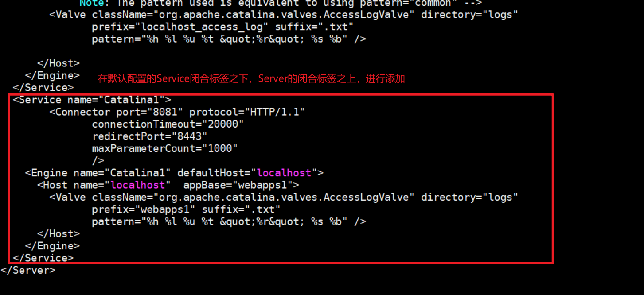Image resolution: width=644 pixels, height=295 pixels.
Task: Click the <Engine opening tag bracket
Action: [x=28, y=173]
